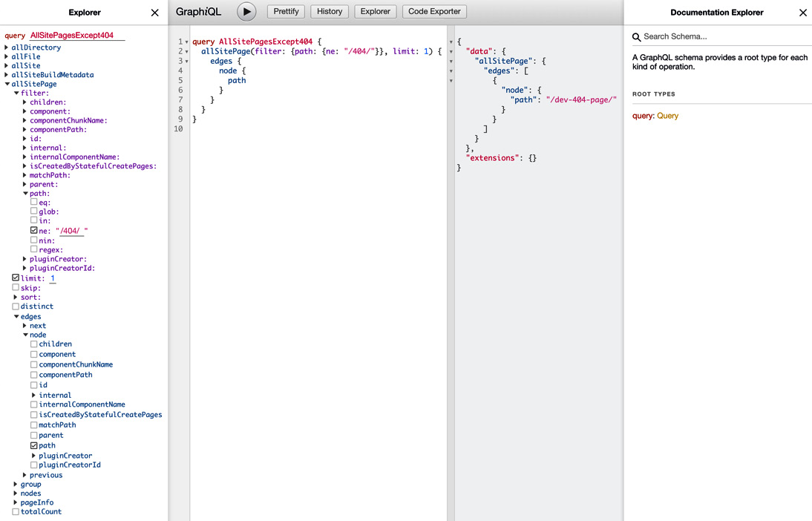The height and width of the screenshot is (521, 812).
Task: Open the Code Exporter
Action: 434,11
